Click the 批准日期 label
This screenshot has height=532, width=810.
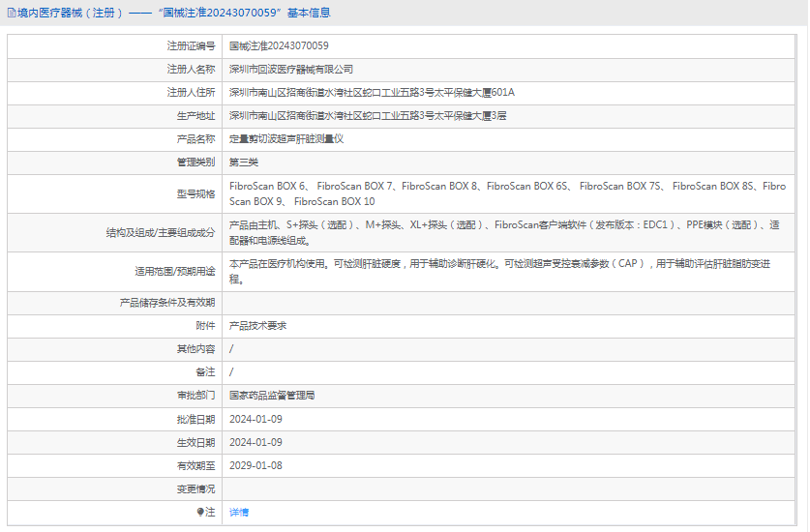click(x=195, y=419)
